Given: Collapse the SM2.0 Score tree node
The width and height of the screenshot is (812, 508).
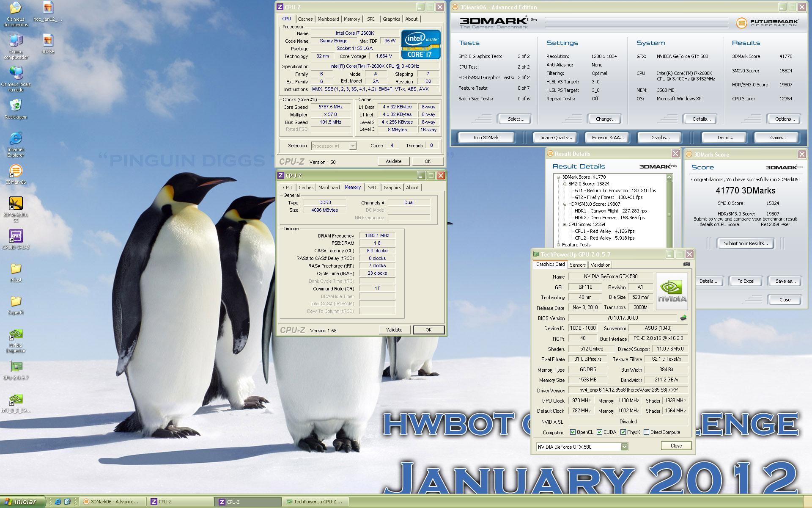Looking at the screenshot, I should [x=565, y=184].
